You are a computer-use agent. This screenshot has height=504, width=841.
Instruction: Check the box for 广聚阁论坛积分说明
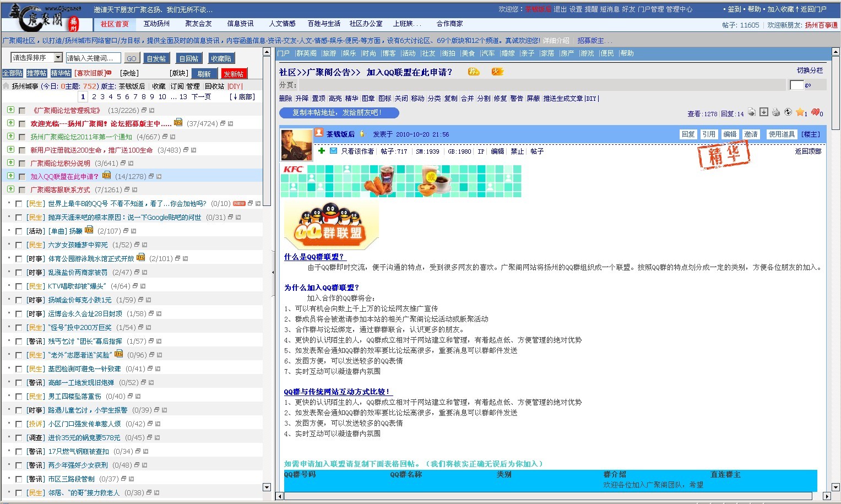tap(22, 164)
